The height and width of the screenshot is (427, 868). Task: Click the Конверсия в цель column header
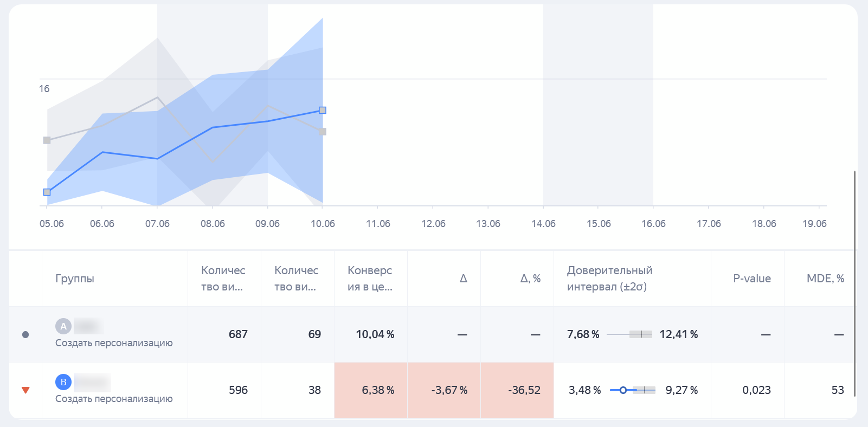(x=370, y=279)
